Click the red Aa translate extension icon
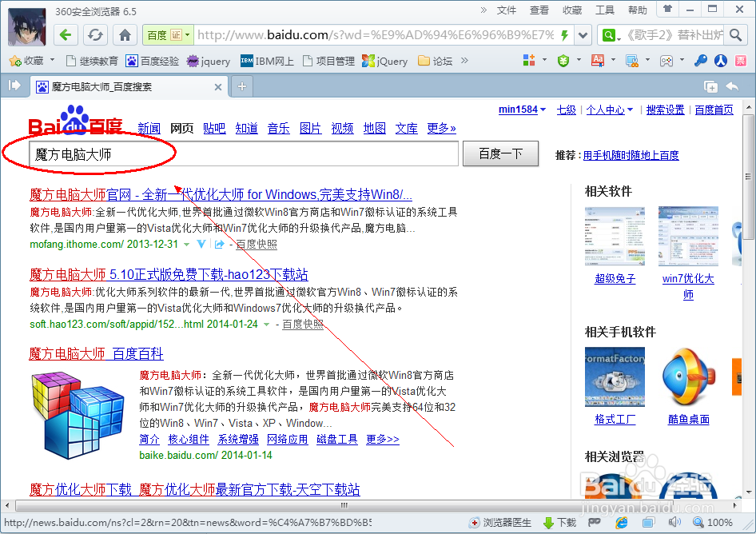The width and height of the screenshot is (756, 534). [598, 60]
